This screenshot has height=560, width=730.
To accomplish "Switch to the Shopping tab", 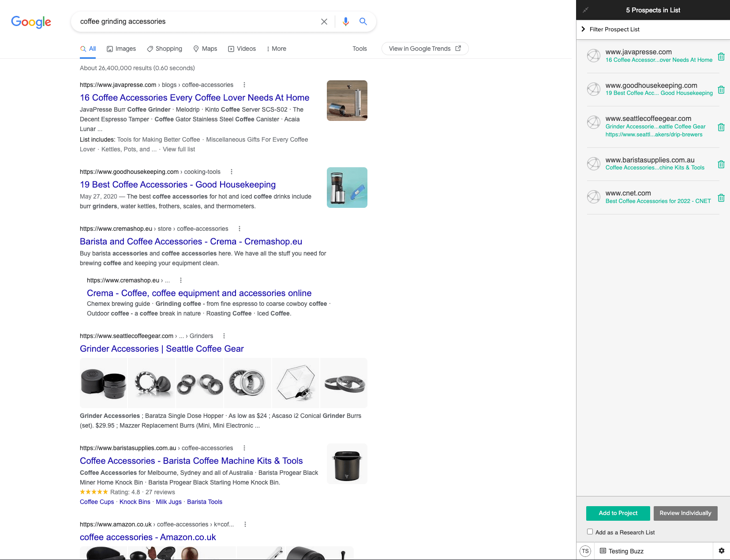I will click(x=165, y=49).
